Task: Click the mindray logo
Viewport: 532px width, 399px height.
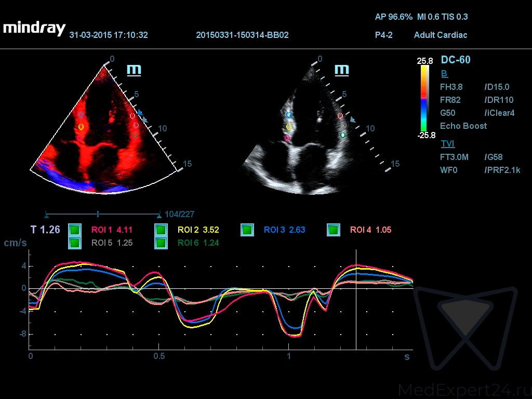Action: coord(34,29)
